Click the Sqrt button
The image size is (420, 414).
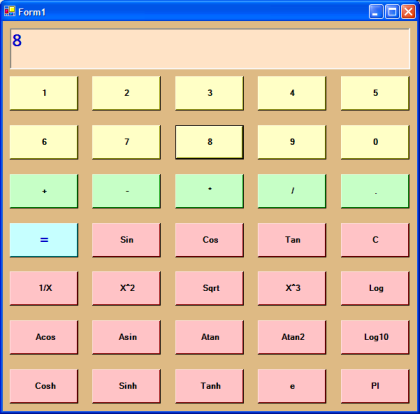209,288
